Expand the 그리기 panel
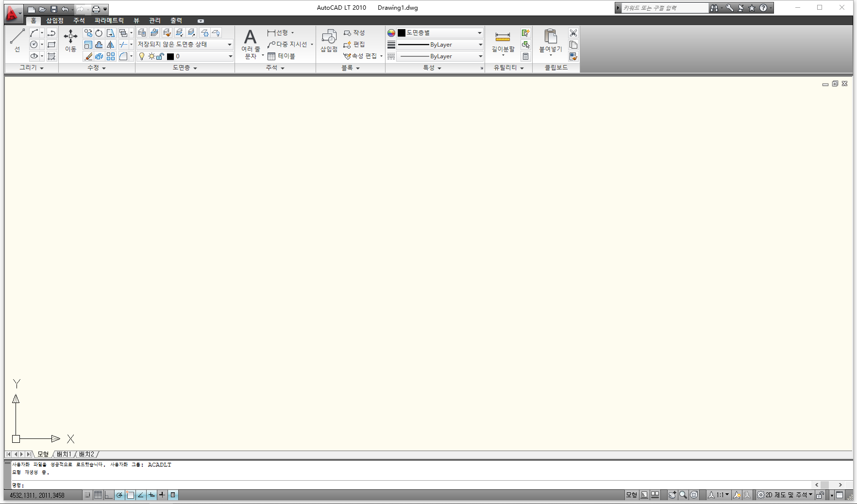This screenshot has width=857, height=504. click(x=32, y=67)
